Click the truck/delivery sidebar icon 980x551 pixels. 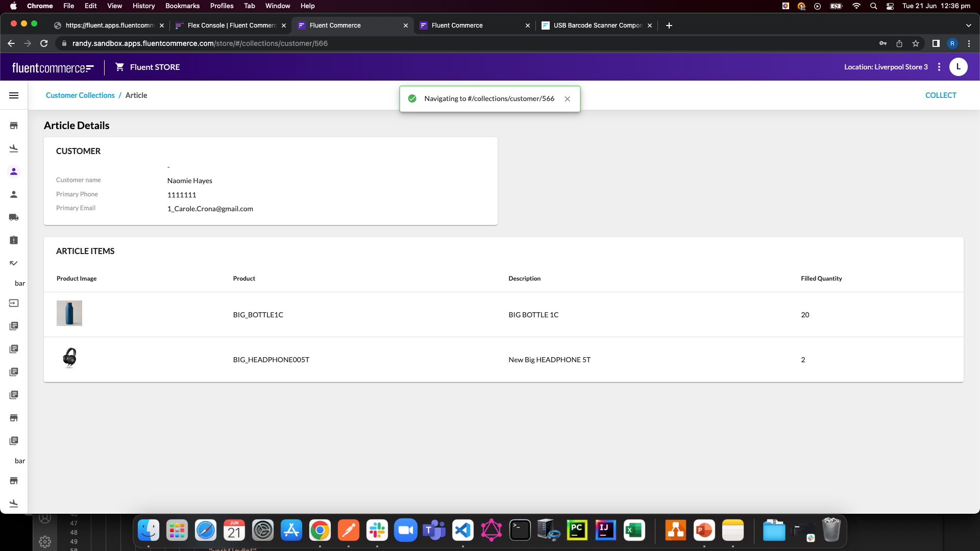[13, 217]
